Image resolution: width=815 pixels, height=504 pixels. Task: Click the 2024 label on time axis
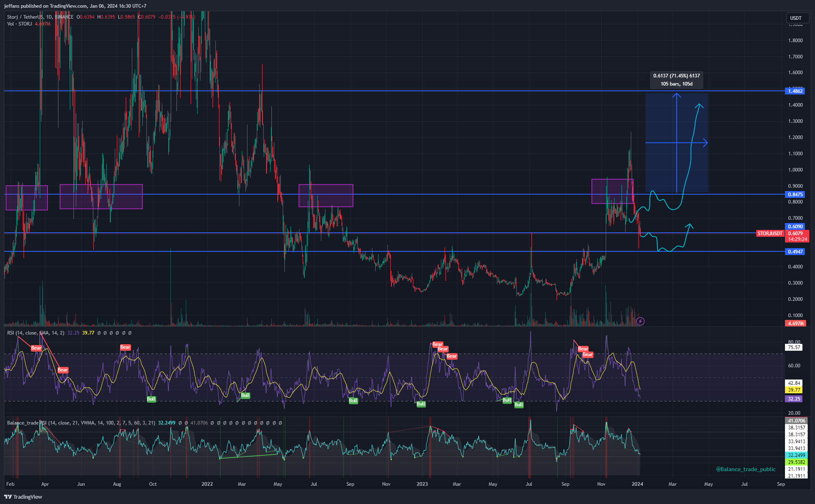tap(637, 484)
